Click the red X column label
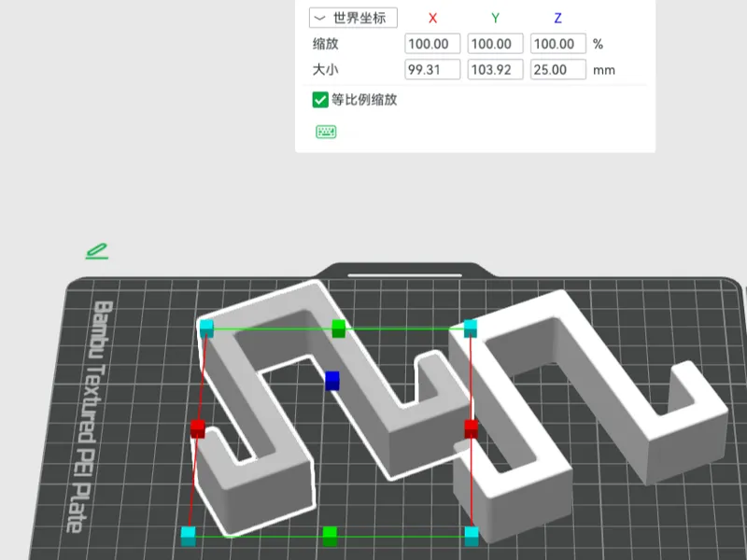This screenshot has height=560, width=747. 432,18
